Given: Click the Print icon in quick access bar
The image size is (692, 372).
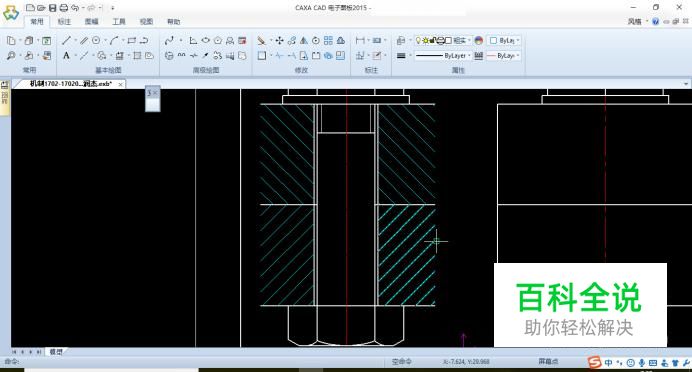Looking at the screenshot, I should [64, 8].
